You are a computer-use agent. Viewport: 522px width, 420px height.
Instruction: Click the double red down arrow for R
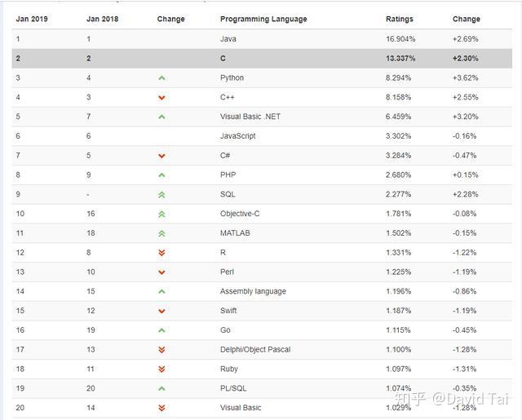161,253
